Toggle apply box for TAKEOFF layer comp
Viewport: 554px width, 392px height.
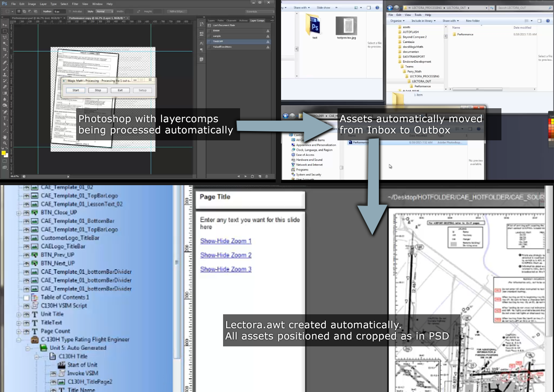[209, 41]
